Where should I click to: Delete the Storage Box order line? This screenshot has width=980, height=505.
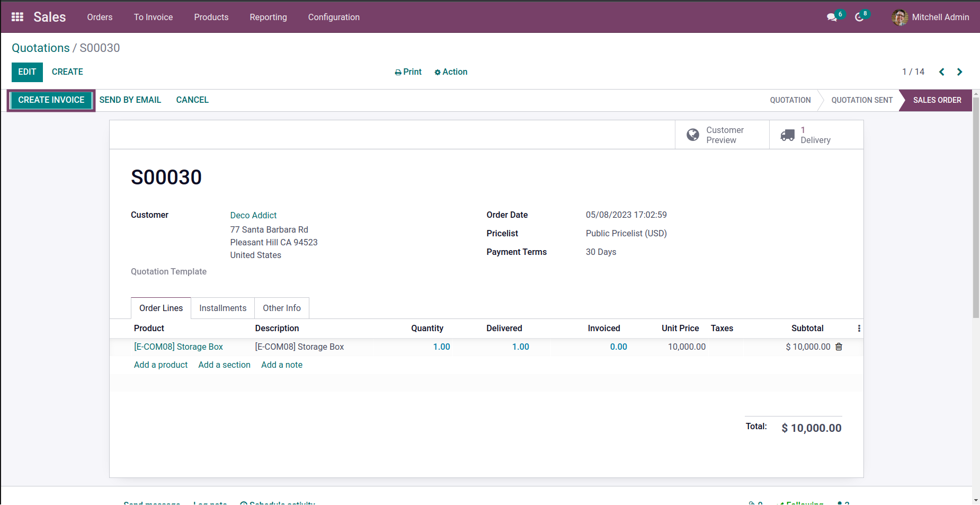[x=839, y=347]
